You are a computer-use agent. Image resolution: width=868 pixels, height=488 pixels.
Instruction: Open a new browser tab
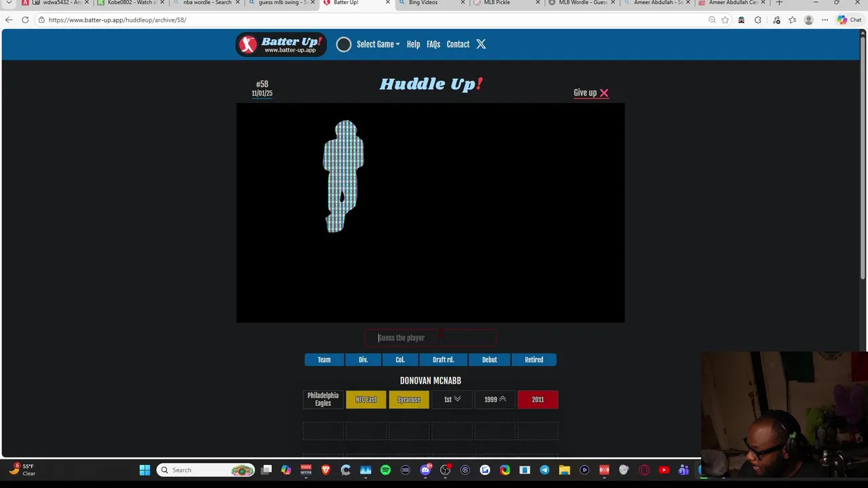coord(779,3)
